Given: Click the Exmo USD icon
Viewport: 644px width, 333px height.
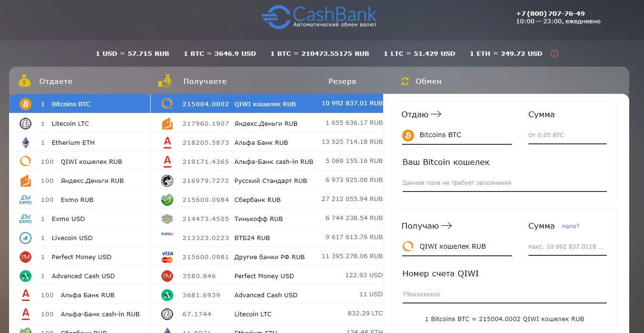Looking at the screenshot, I should (x=25, y=219).
